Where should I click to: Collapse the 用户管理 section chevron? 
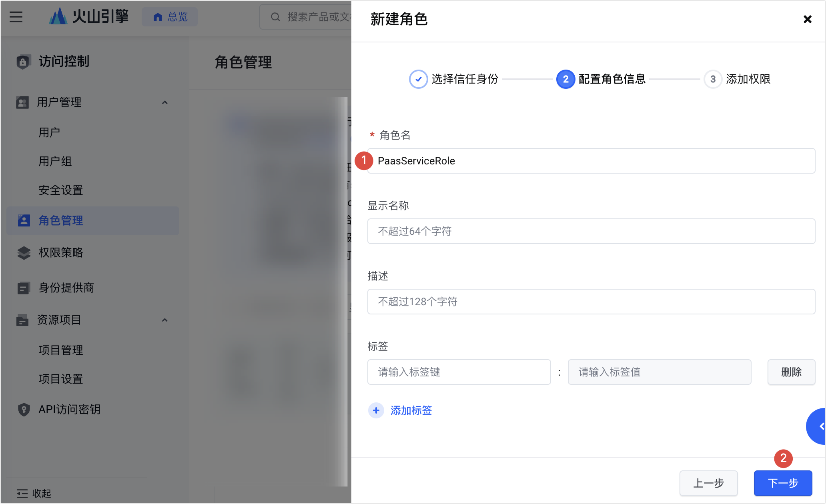tap(164, 102)
